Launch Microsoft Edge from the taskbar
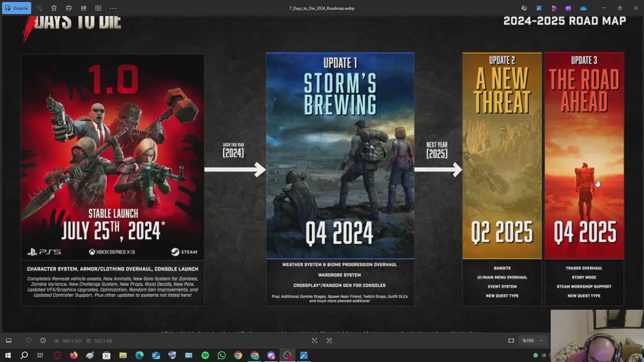The width and height of the screenshot is (644, 362). click(139, 355)
